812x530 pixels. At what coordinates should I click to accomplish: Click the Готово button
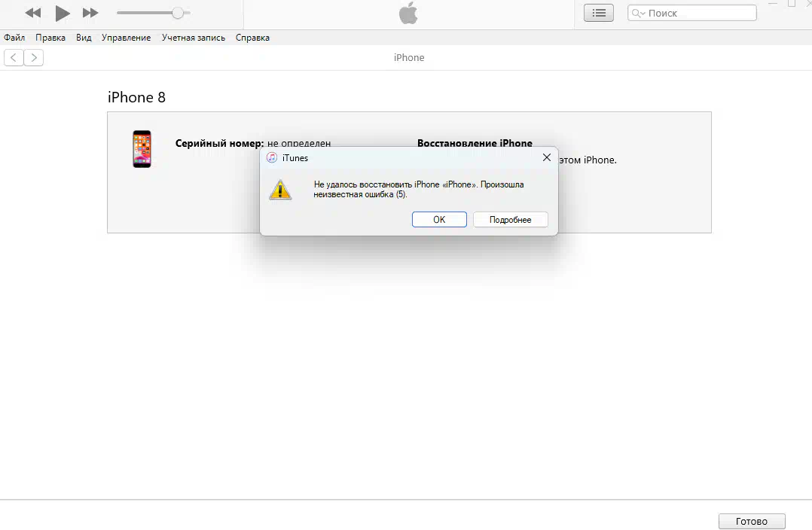point(752,521)
